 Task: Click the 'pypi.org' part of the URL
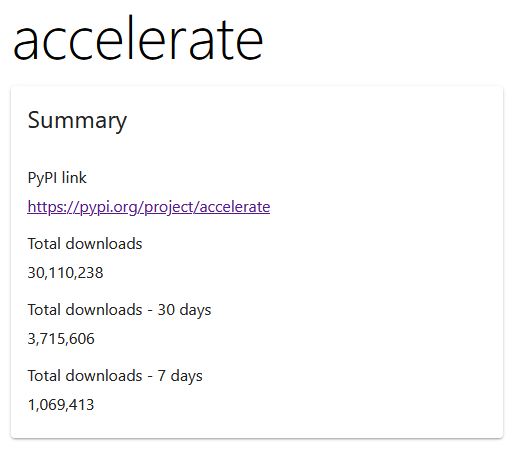[x=109, y=207]
